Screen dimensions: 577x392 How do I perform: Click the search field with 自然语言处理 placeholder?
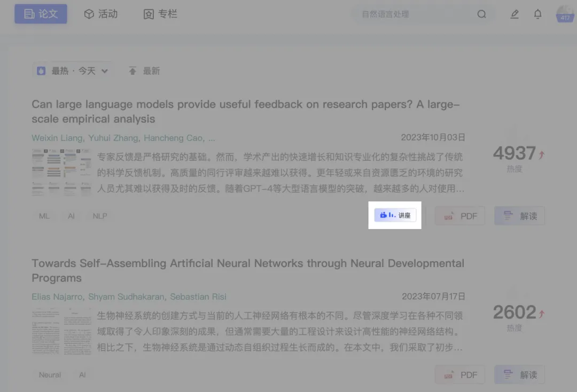(x=411, y=14)
